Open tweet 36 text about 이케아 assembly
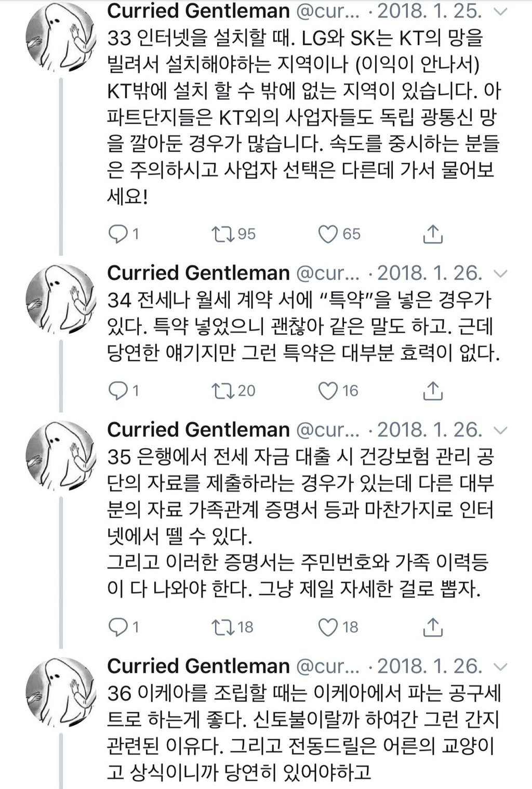This screenshot has height=789, width=532. point(303,733)
